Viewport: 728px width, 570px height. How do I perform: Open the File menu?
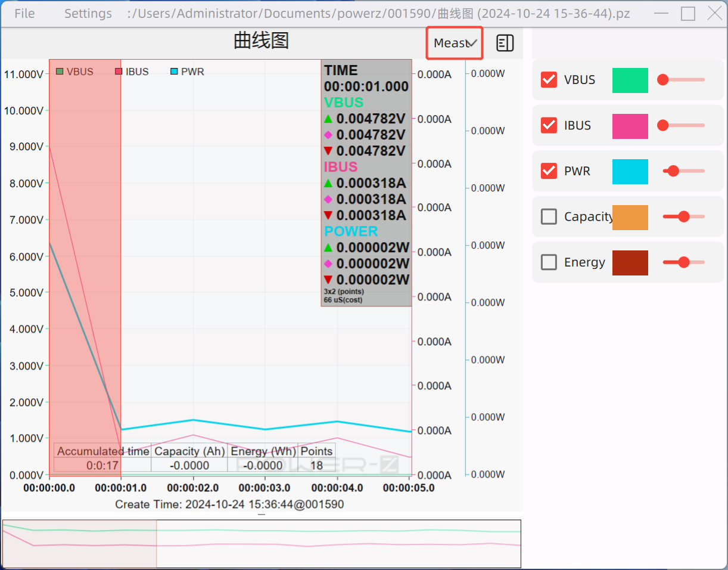point(24,13)
